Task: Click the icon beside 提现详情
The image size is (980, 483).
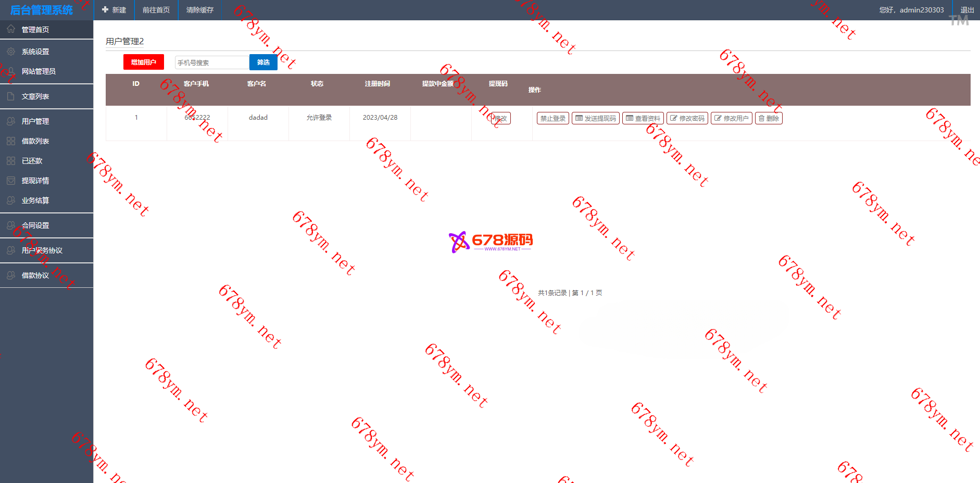Action: [x=11, y=181]
